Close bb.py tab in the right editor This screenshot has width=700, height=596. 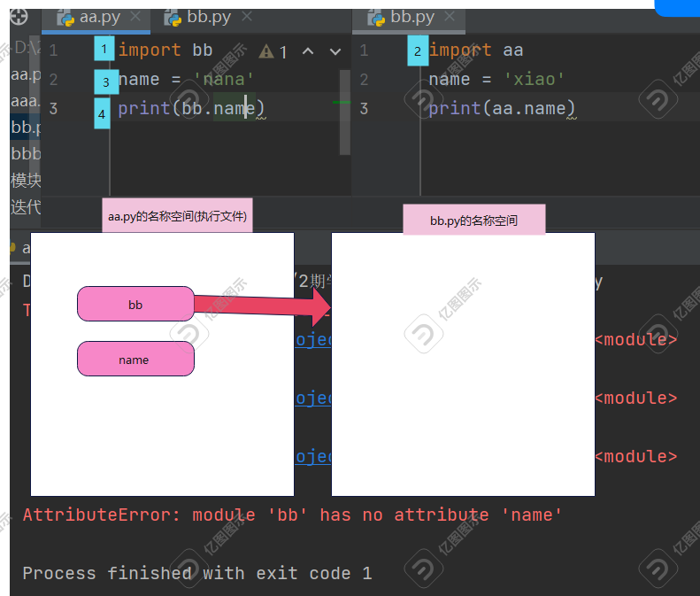(450, 17)
